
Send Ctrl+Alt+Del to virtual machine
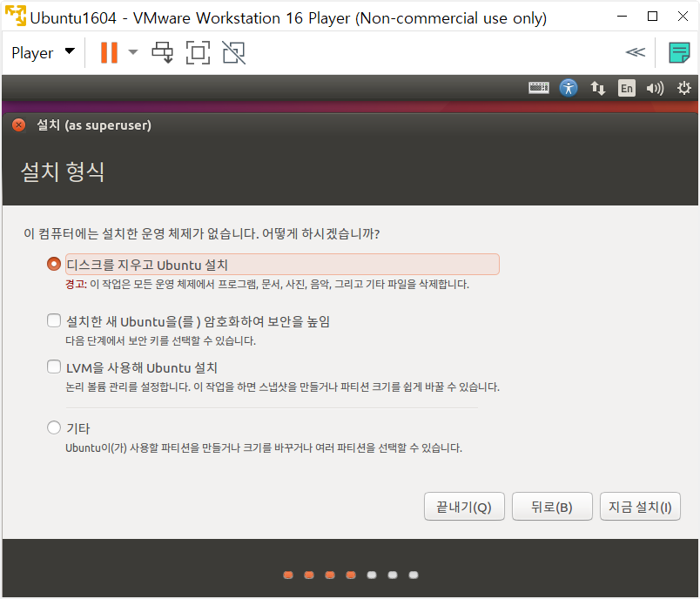click(x=163, y=52)
